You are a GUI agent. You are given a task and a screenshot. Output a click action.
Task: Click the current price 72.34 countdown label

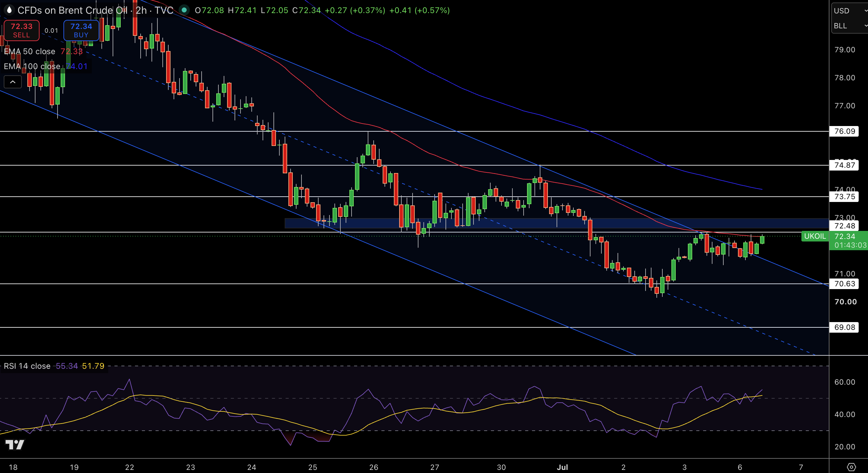848,241
